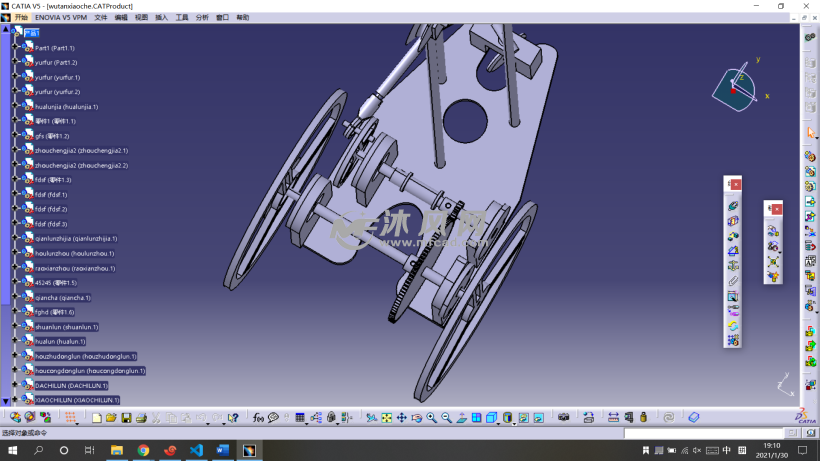This screenshot has width=820, height=461.
Task: Click the Save file icon in bottom toolbar
Action: (127, 417)
